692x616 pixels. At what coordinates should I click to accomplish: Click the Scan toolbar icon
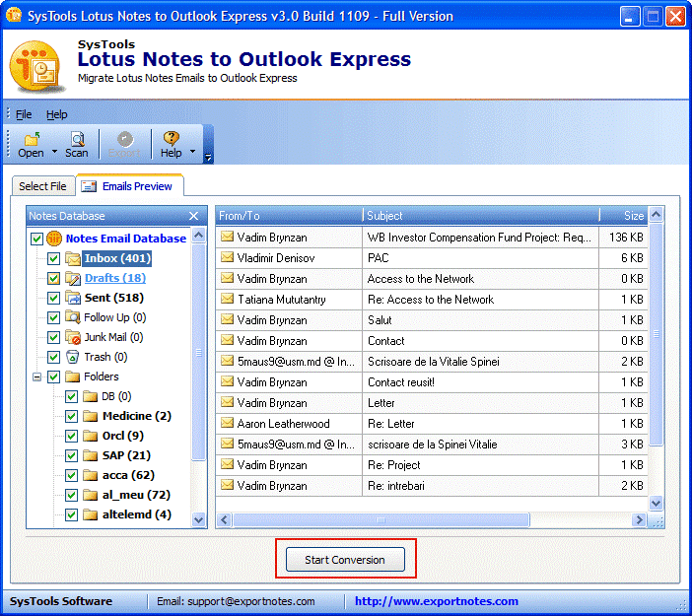pos(77,139)
